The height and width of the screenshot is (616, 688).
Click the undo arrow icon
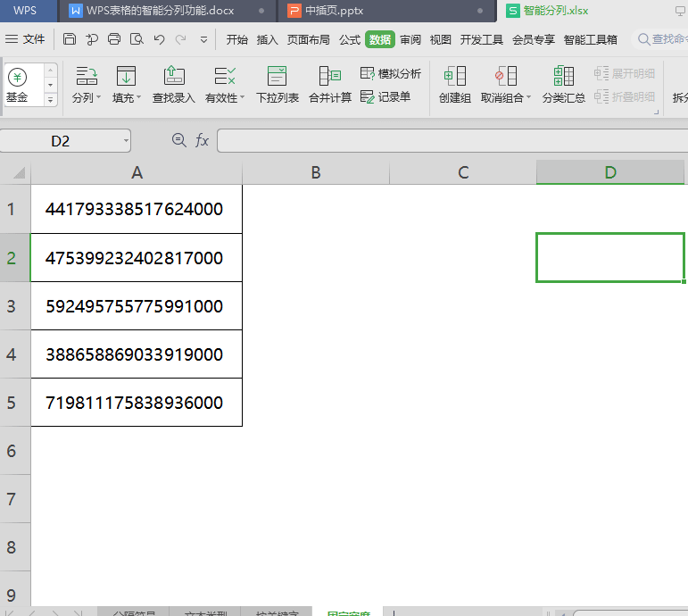click(159, 39)
